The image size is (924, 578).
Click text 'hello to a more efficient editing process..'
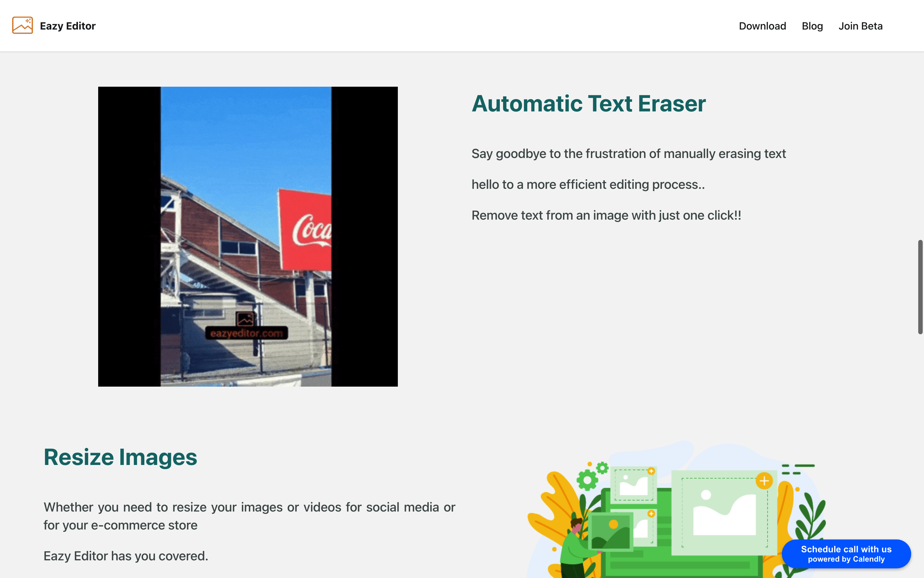[588, 185]
